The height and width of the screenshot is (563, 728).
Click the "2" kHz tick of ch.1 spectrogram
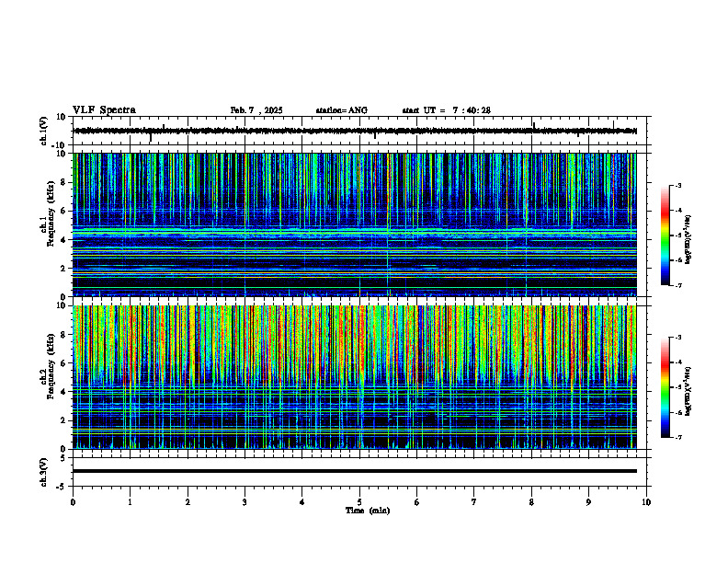[64, 269]
